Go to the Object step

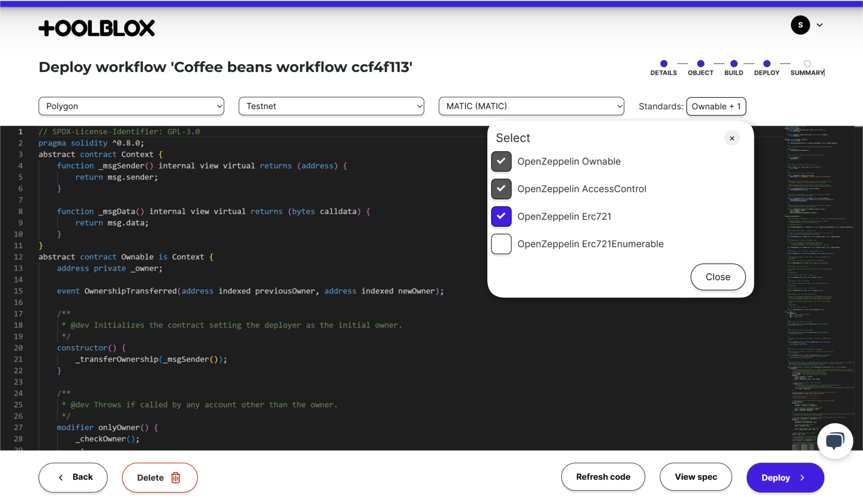point(700,68)
